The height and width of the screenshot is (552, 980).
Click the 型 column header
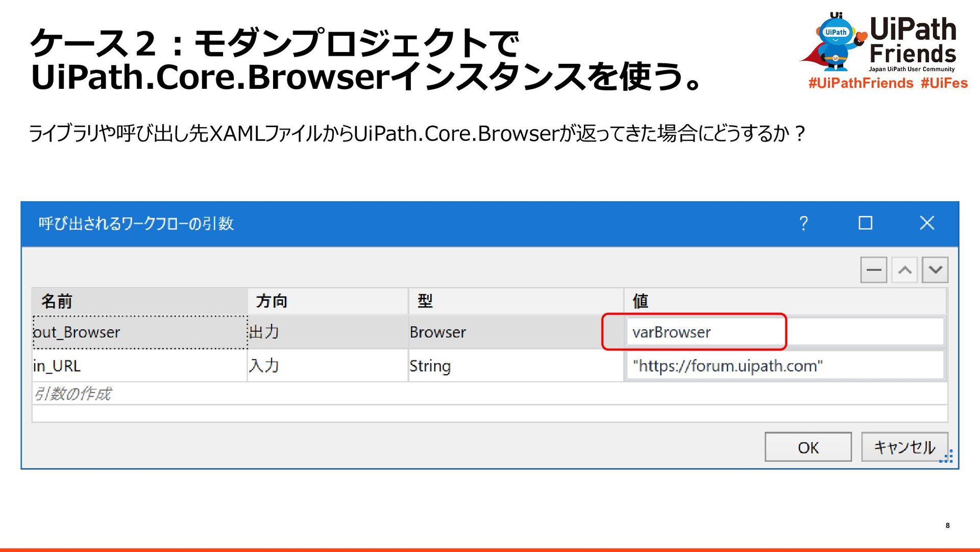tap(516, 301)
